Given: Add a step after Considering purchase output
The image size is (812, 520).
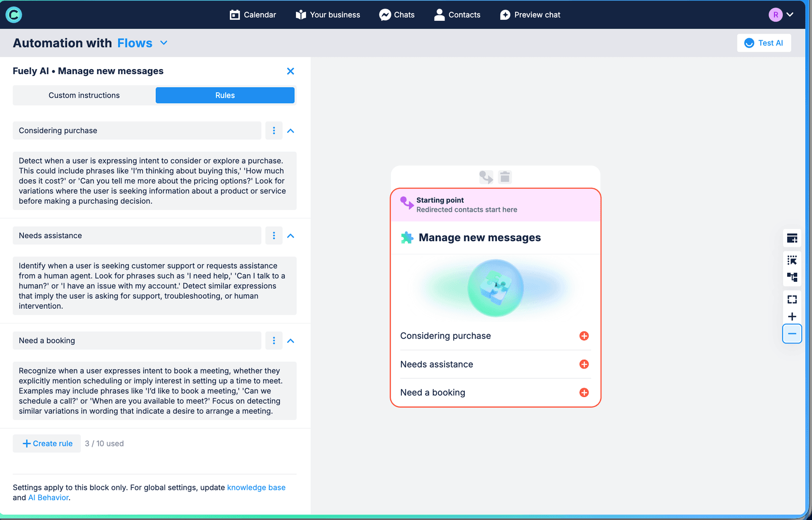Looking at the screenshot, I should tap(584, 336).
